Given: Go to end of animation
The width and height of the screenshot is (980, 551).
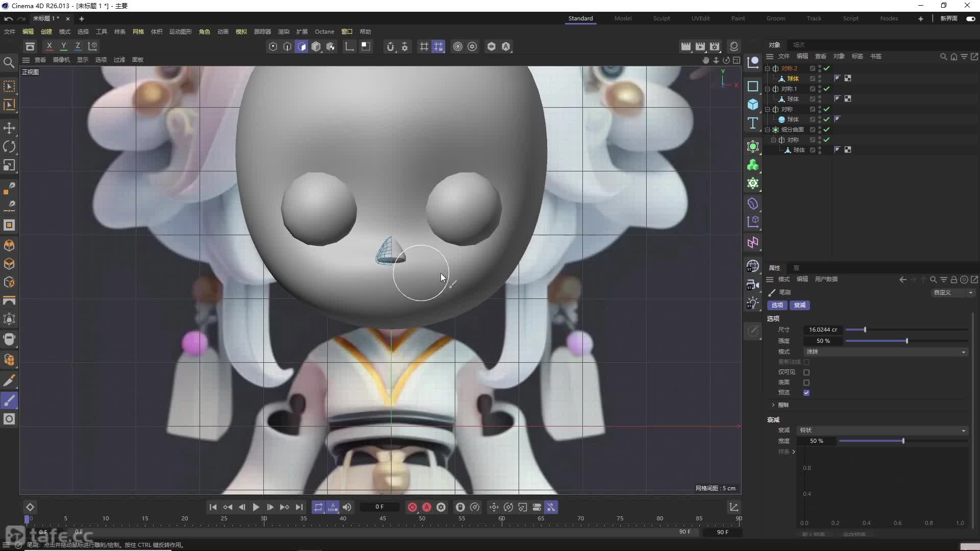Looking at the screenshot, I should pos(299,507).
